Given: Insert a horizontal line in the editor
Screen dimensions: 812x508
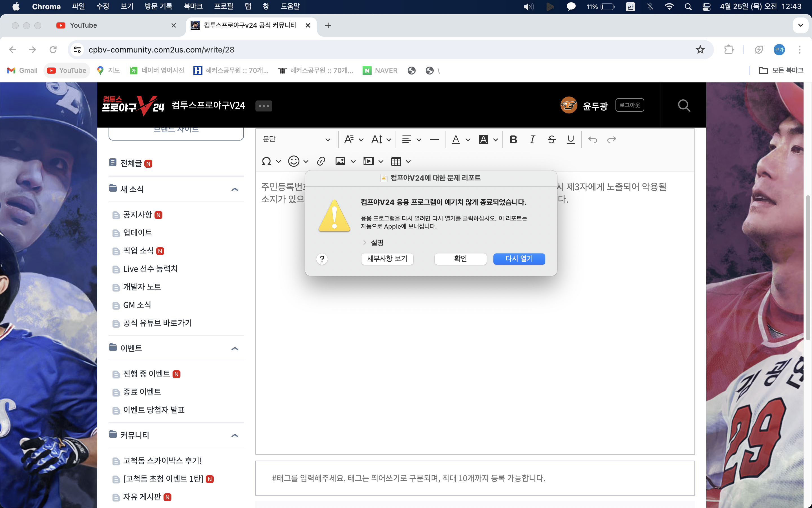Looking at the screenshot, I should 434,139.
